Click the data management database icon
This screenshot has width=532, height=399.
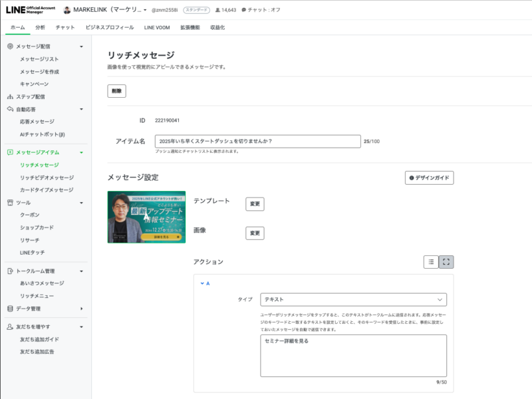[10, 309]
